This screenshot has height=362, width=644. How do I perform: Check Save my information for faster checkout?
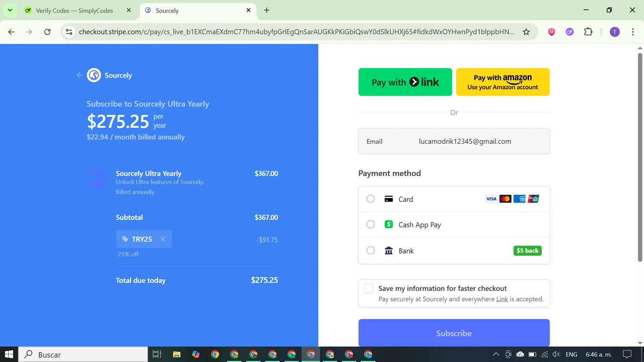coord(368,288)
